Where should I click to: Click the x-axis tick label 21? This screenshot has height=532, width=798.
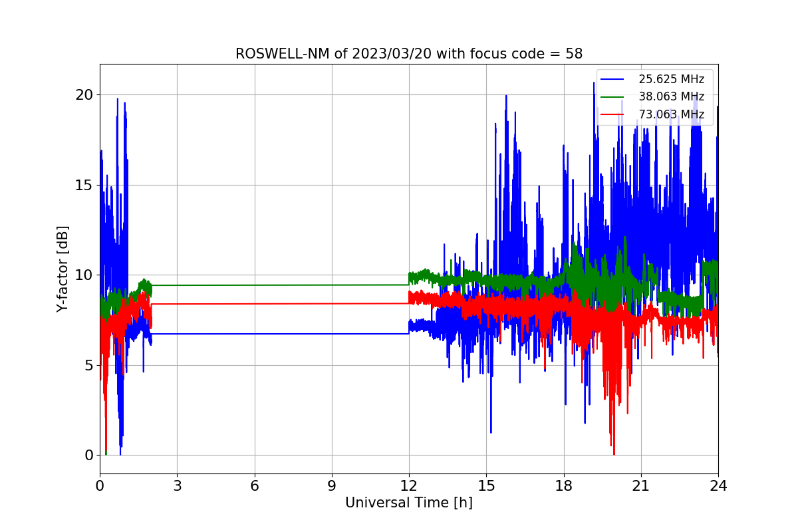pyautogui.click(x=641, y=486)
